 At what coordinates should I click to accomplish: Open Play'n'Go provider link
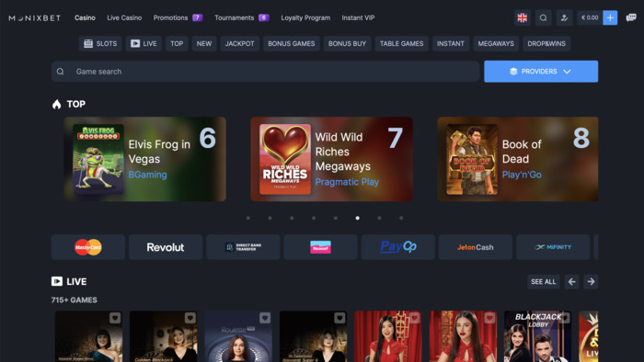pos(522,175)
